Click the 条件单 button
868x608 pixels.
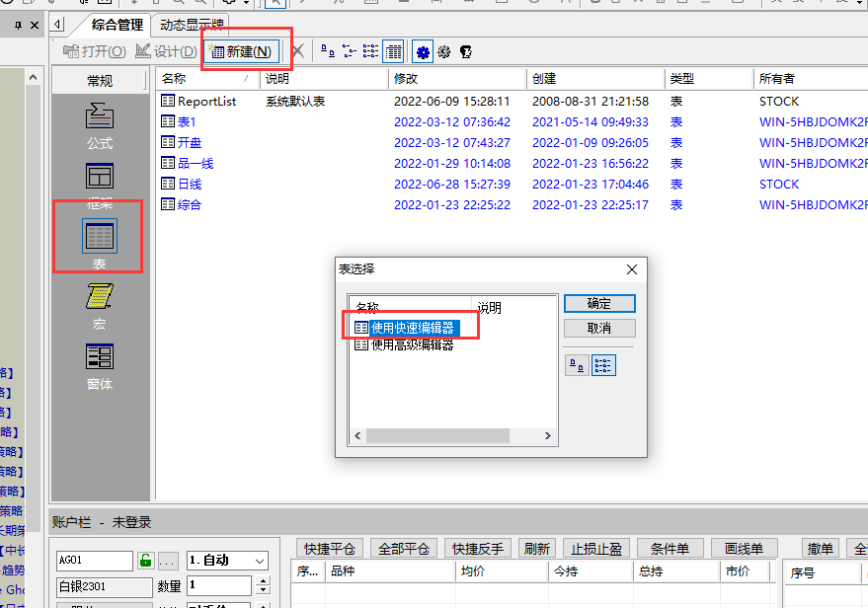click(x=671, y=548)
